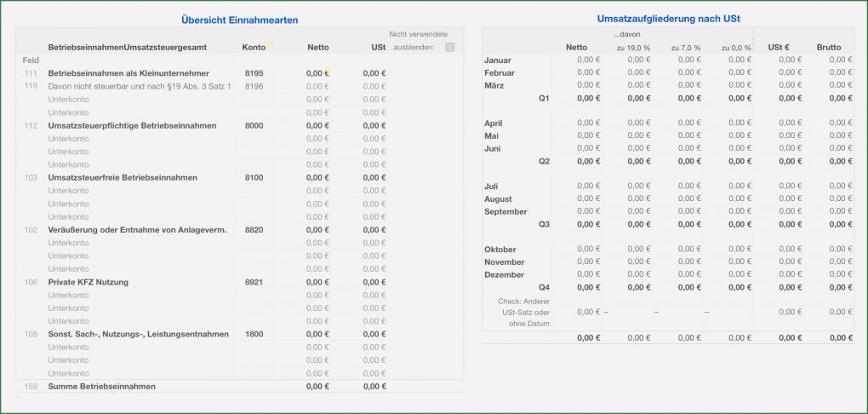
Task: Click the 'Summe Betriebseinnahmen' total row label
Action: 101,387
